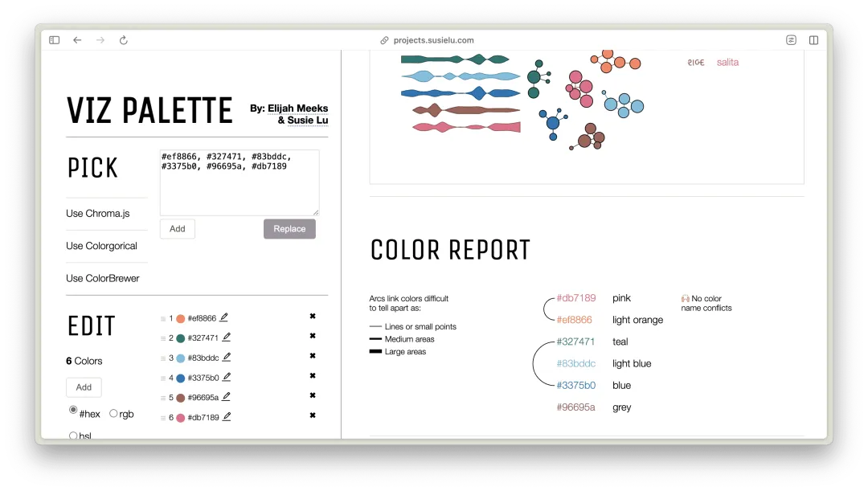Image resolution: width=868 pixels, height=491 pixels.
Task: Go forward with the browser arrow
Action: coord(100,40)
